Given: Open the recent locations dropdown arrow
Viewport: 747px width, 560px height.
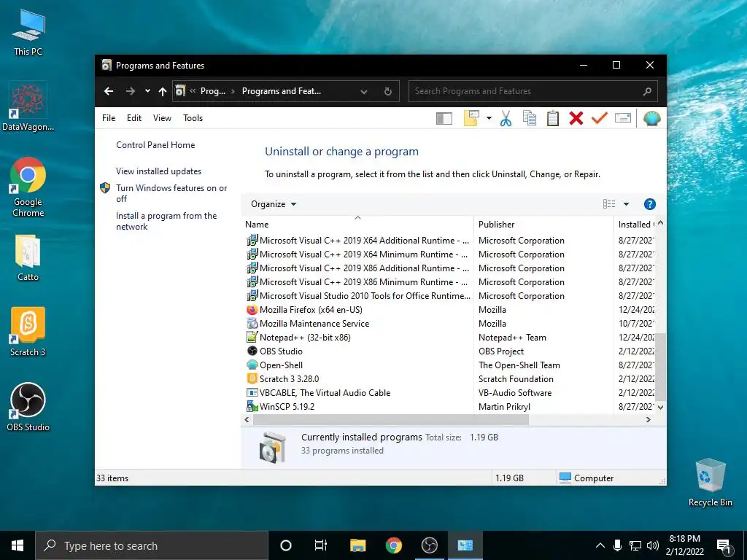Looking at the screenshot, I should pos(147,91).
